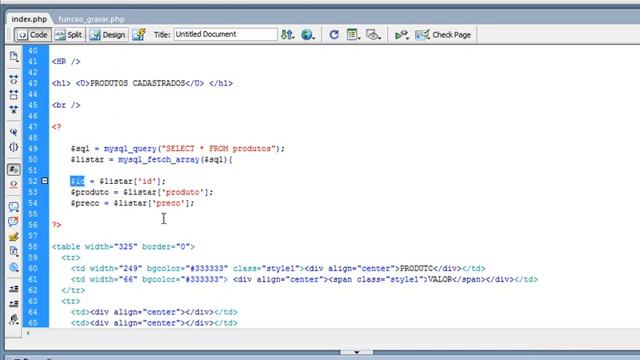The image size is (640, 360).
Task: Click the closing ?> PHP tag on line 56
Action: [x=56, y=225]
